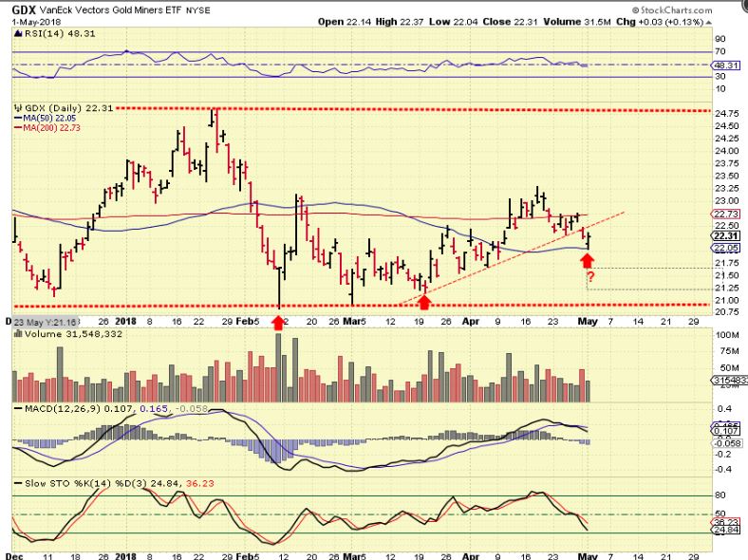
Task: Click the 22.05 moving average price tag
Action: [726, 248]
